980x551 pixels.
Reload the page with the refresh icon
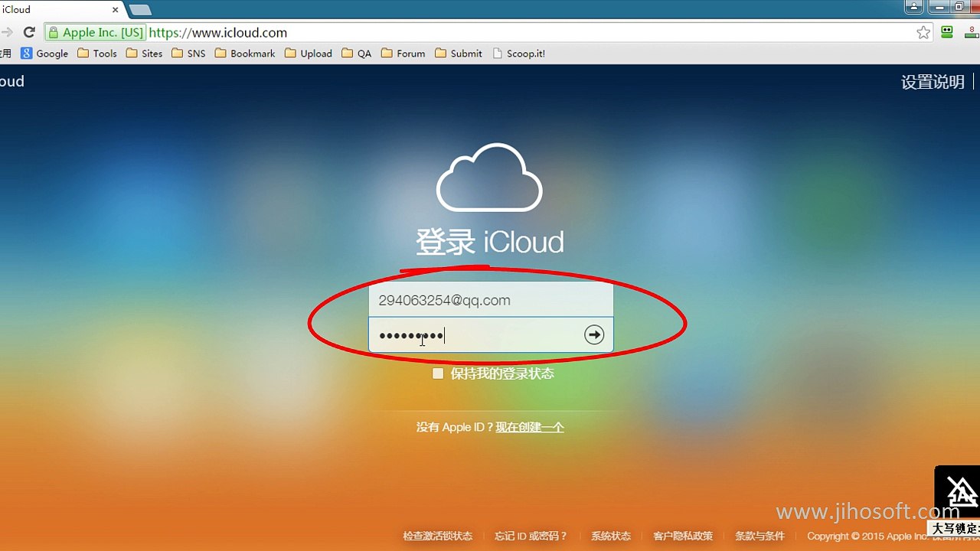[x=29, y=32]
